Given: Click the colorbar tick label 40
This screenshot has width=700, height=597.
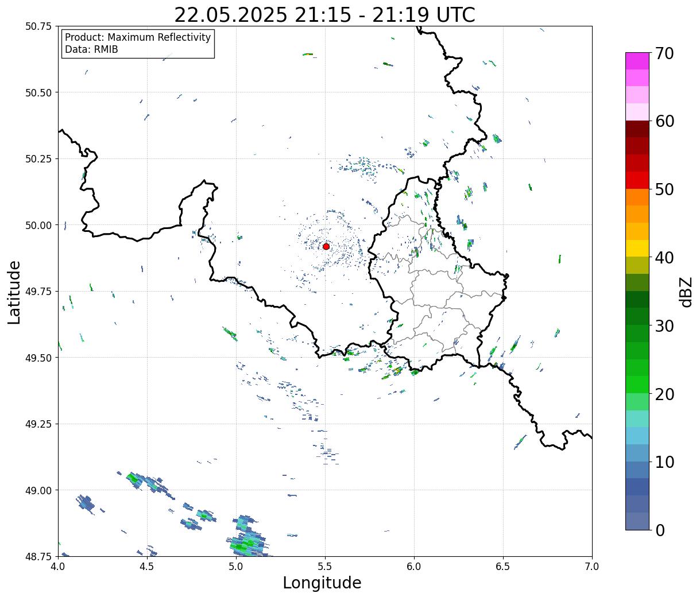Looking at the screenshot, I should [x=664, y=258].
